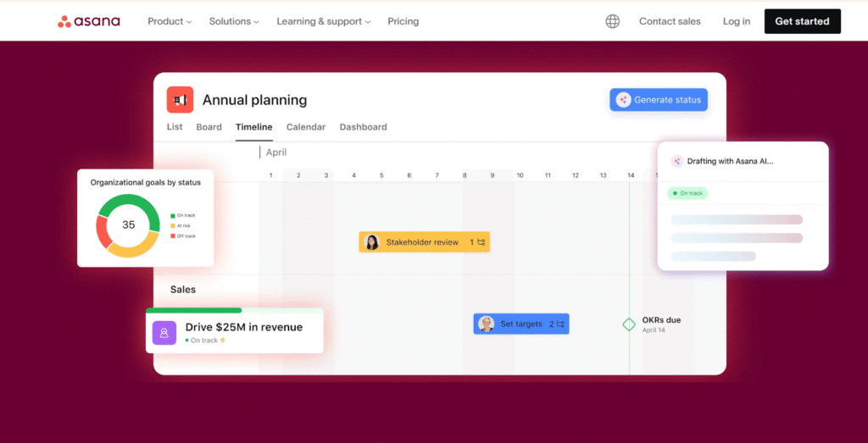Click the Asana logo in header
Screen dimensions: 868x443
(91, 21)
